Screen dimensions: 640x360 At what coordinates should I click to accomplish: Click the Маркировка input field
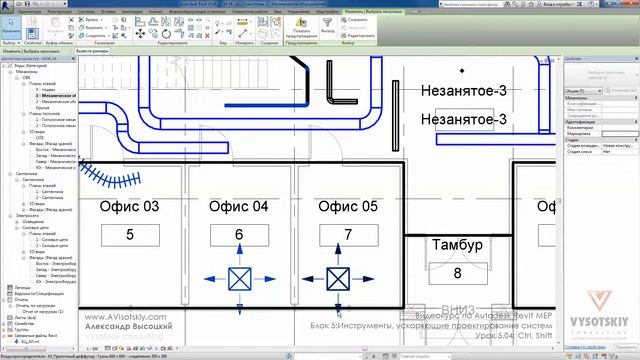(x=620, y=134)
